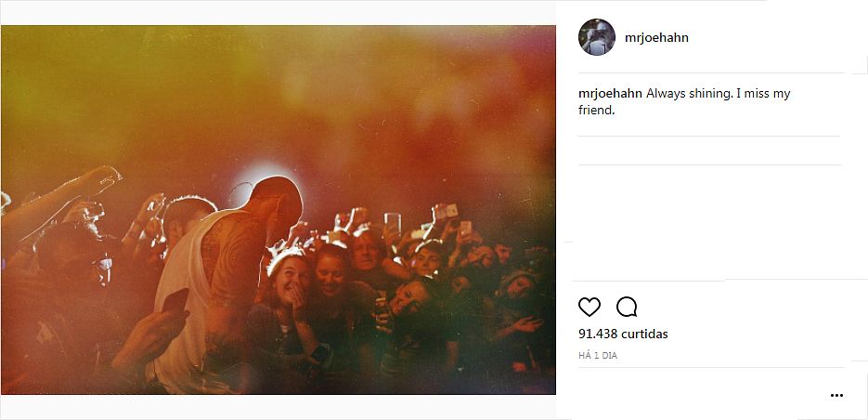Click the mrjoehahn profile avatar
The image size is (868, 420).
click(x=597, y=37)
